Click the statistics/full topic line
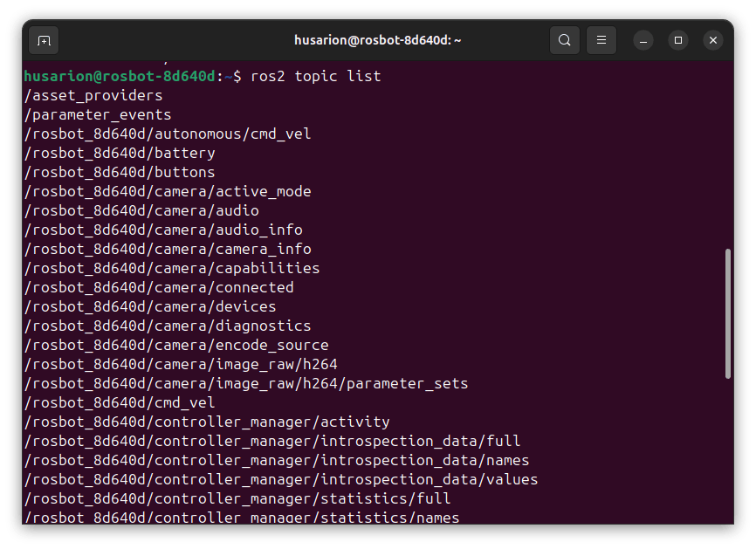 pyautogui.click(x=237, y=499)
